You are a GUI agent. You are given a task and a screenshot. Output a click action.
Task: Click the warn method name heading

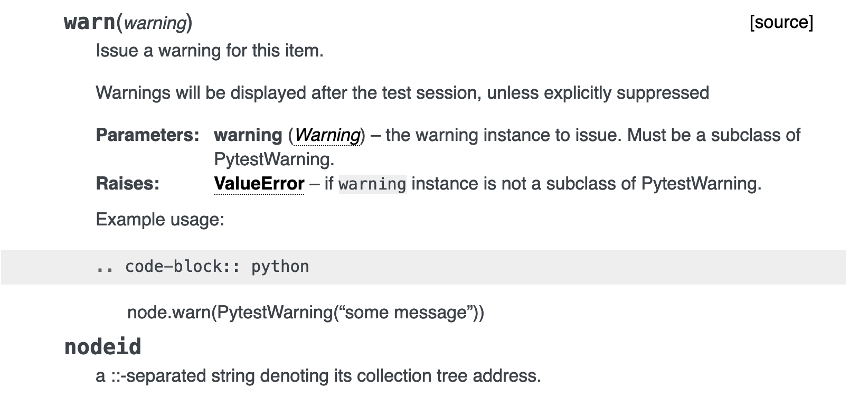[x=89, y=22]
